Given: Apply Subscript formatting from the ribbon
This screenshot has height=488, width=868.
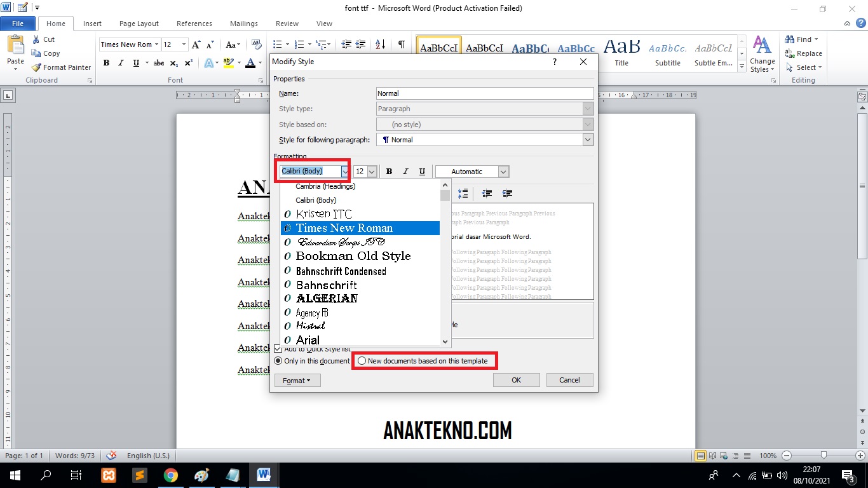Looking at the screenshot, I should (175, 63).
